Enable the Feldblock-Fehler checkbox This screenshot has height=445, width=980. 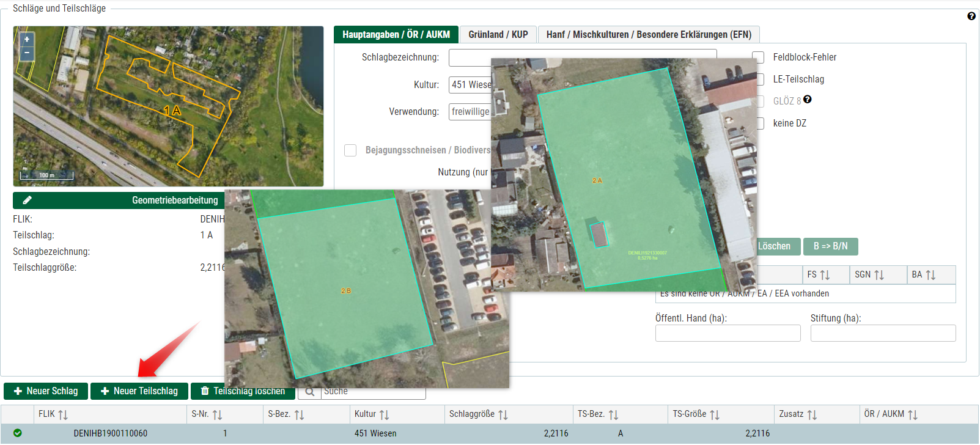click(x=759, y=57)
